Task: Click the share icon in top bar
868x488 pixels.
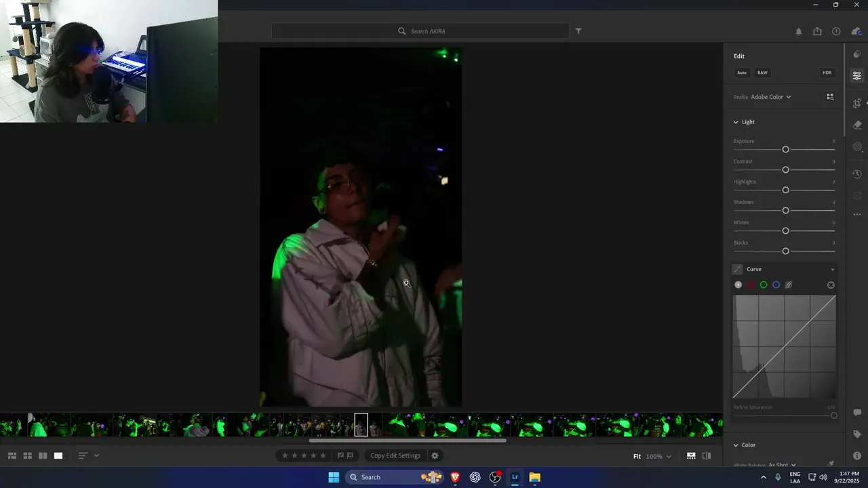Action: click(x=817, y=31)
